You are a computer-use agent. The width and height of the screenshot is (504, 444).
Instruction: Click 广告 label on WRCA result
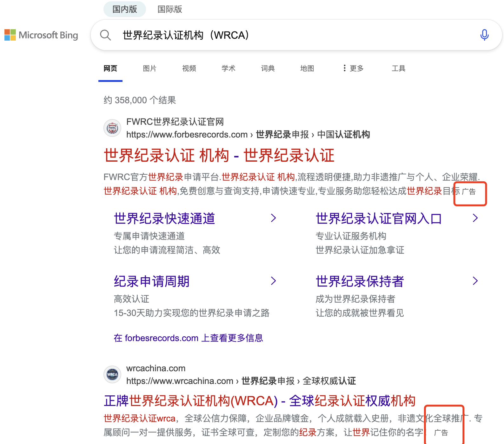click(441, 432)
